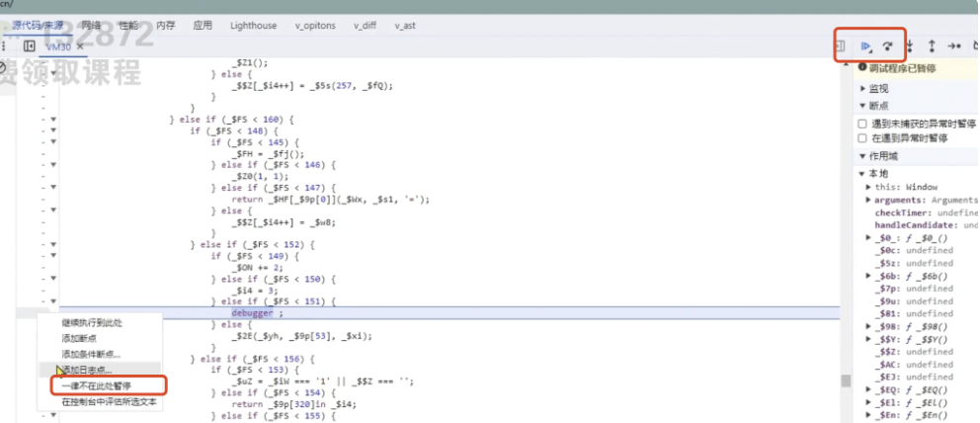Expand the 'this: Window' scope entry

(x=868, y=187)
